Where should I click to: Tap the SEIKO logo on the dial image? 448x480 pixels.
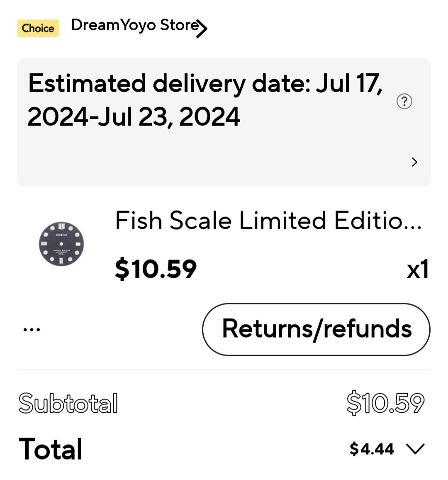coord(61,235)
